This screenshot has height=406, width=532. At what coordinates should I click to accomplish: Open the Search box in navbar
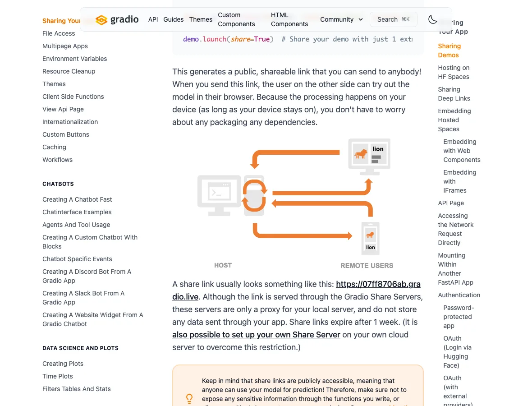[x=393, y=19]
